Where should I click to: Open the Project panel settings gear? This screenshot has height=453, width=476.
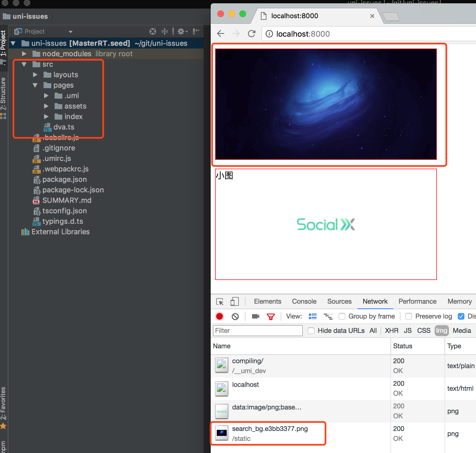181,31
